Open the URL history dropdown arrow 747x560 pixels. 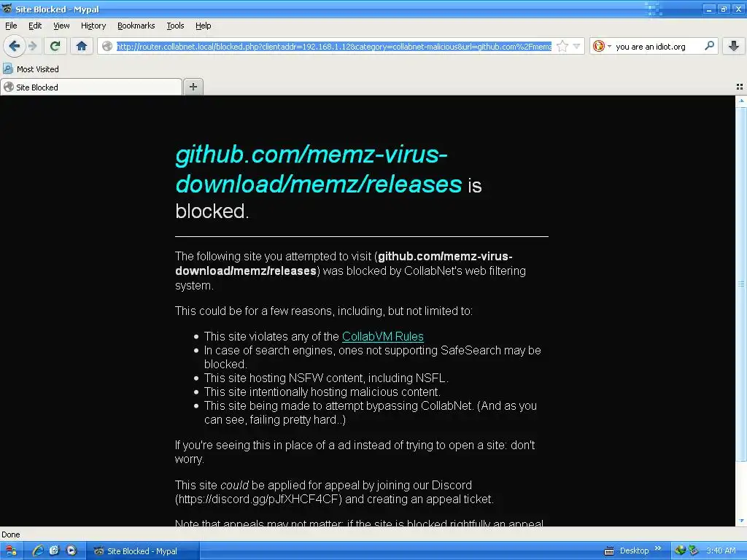[577, 46]
